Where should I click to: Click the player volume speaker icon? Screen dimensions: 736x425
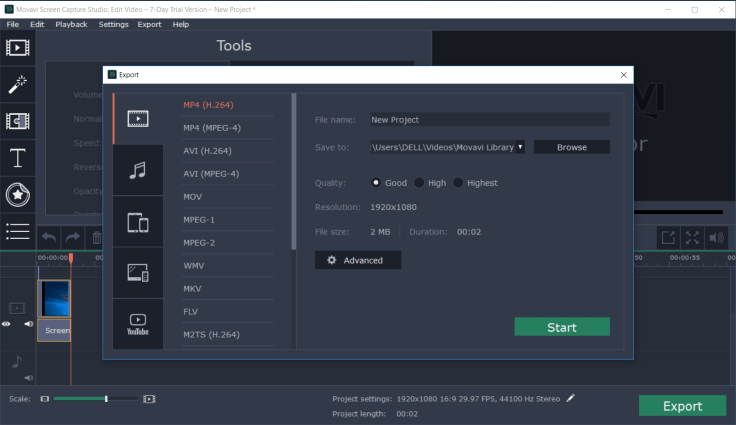(x=716, y=238)
